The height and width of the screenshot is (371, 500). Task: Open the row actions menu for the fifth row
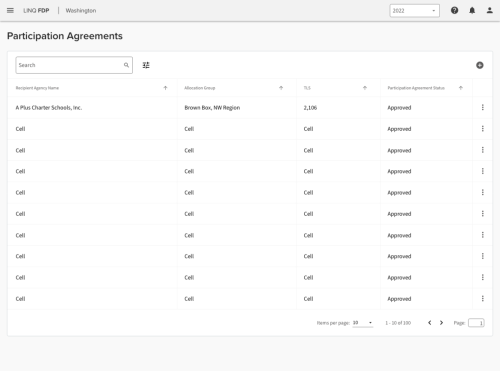[x=482, y=192]
